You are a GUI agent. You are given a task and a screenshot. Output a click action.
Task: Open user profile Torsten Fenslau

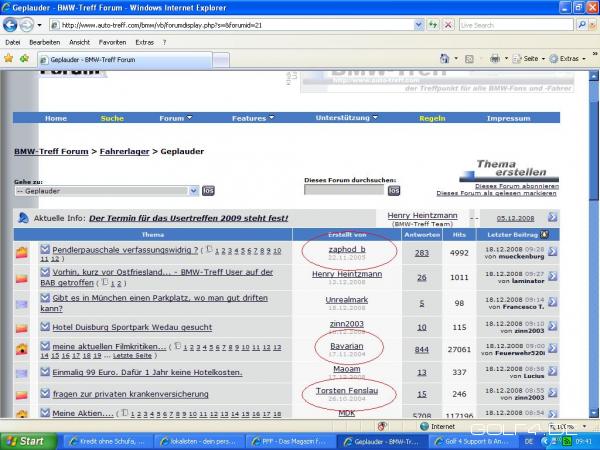pos(347,390)
